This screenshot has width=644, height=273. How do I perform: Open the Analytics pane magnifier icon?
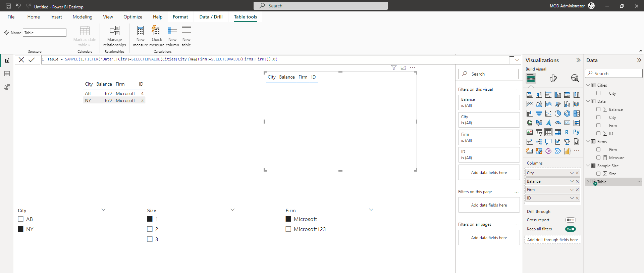[x=575, y=78]
